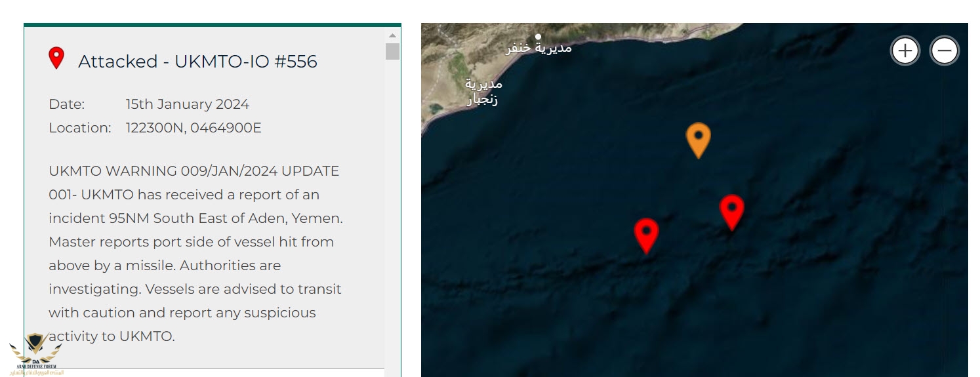Zoom in on the map
Screen dimensions: 980x377
(905, 50)
